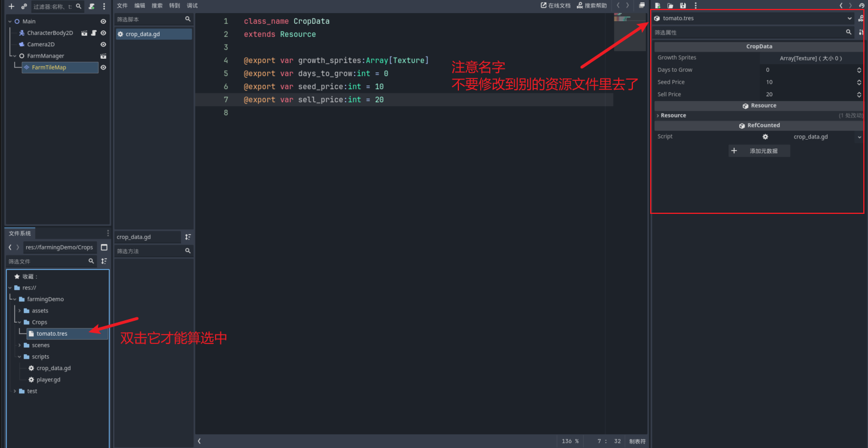868x448 pixels.
Task: Click the add child node plus icon
Action: tap(11, 7)
